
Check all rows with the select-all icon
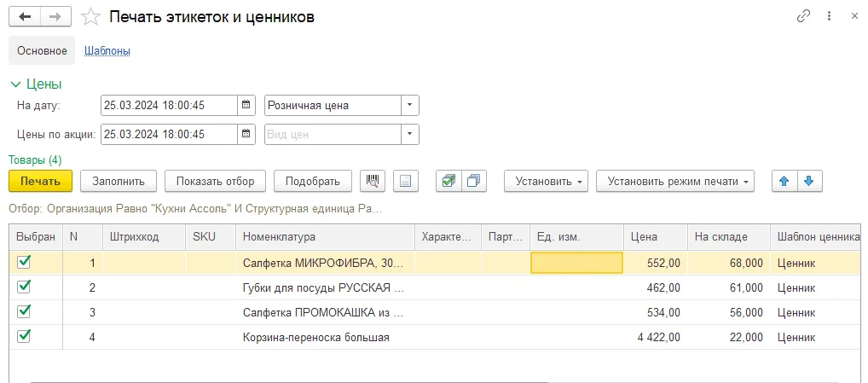pyautogui.click(x=449, y=181)
